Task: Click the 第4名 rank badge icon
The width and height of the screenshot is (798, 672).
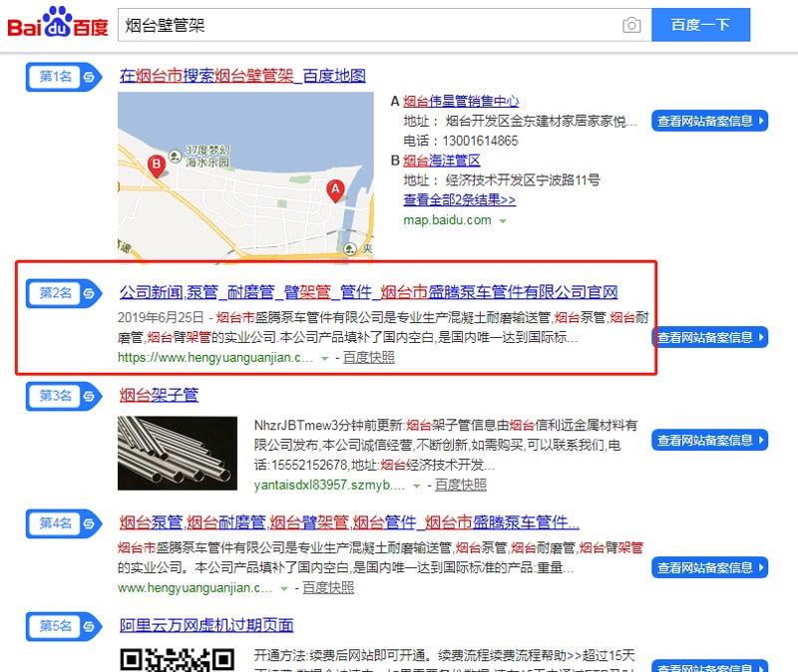Action: 64,523
